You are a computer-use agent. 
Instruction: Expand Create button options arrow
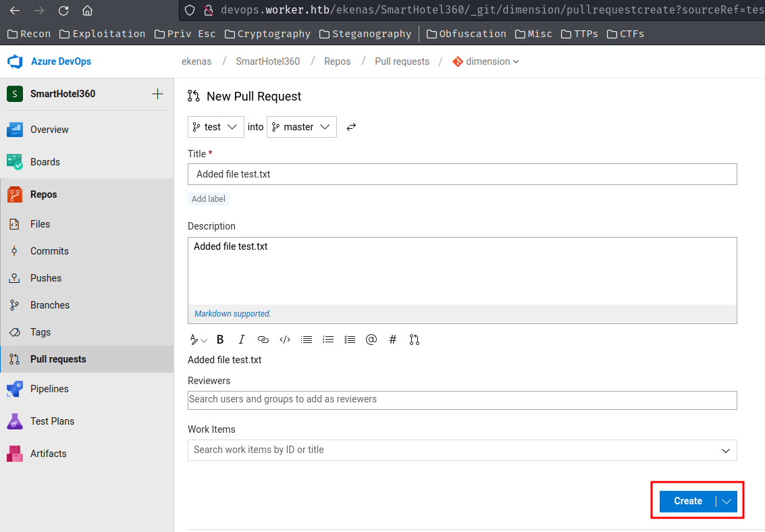pyautogui.click(x=727, y=501)
